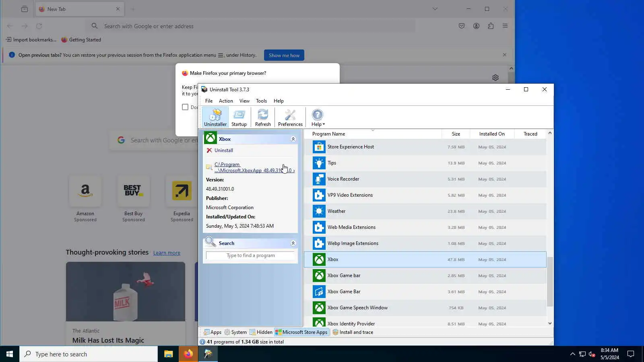Toggle the Firefox default browser dialog checkbox
The image size is (644, 362).
tap(185, 107)
